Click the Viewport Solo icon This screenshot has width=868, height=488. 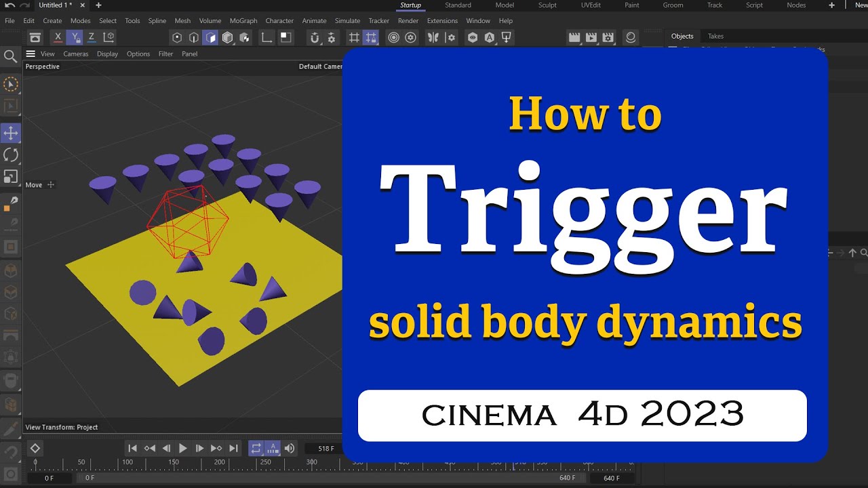tap(285, 38)
